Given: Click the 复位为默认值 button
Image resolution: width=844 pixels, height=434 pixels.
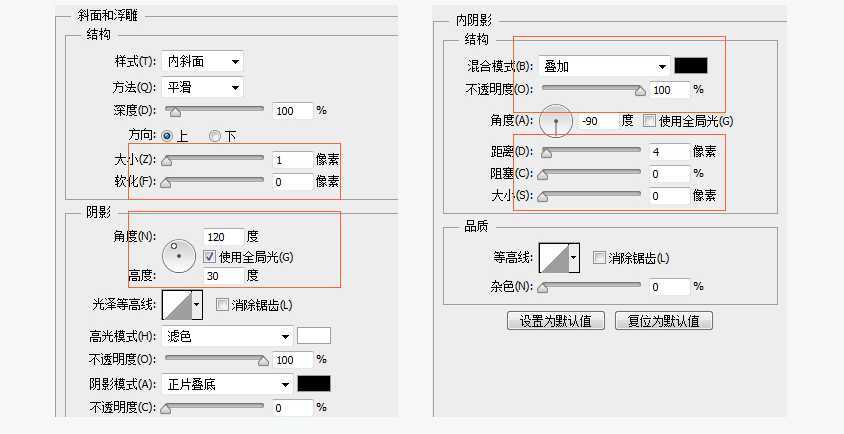Looking at the screenshot, I should pos(664,321).
